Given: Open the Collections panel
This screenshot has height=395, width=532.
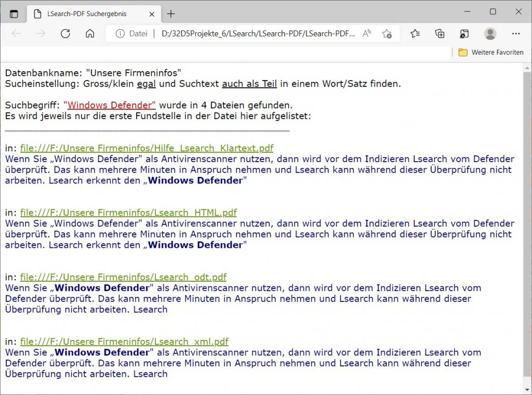Looking at the screenshot, I should (440, 34).
